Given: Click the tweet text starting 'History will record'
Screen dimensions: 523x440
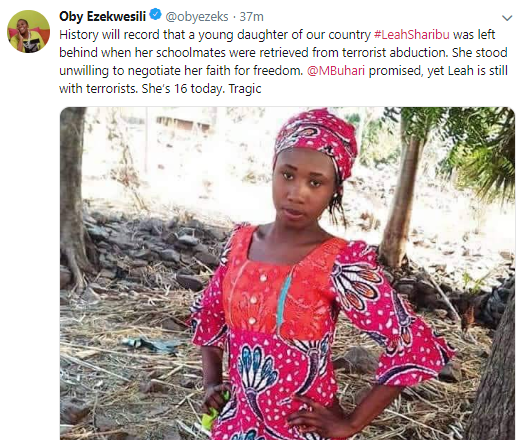Looking at the screenshot, I should (x=284, y=61).
